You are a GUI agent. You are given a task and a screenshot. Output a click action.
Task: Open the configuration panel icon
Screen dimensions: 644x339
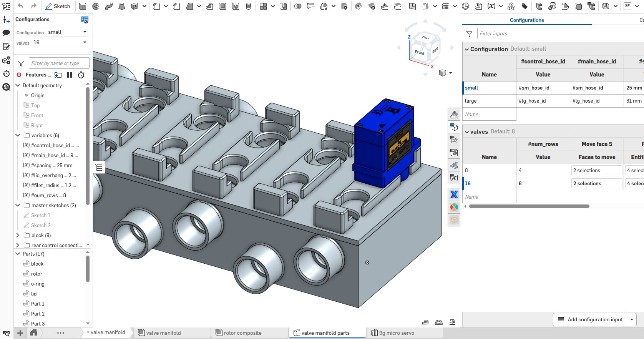point(454,126)
